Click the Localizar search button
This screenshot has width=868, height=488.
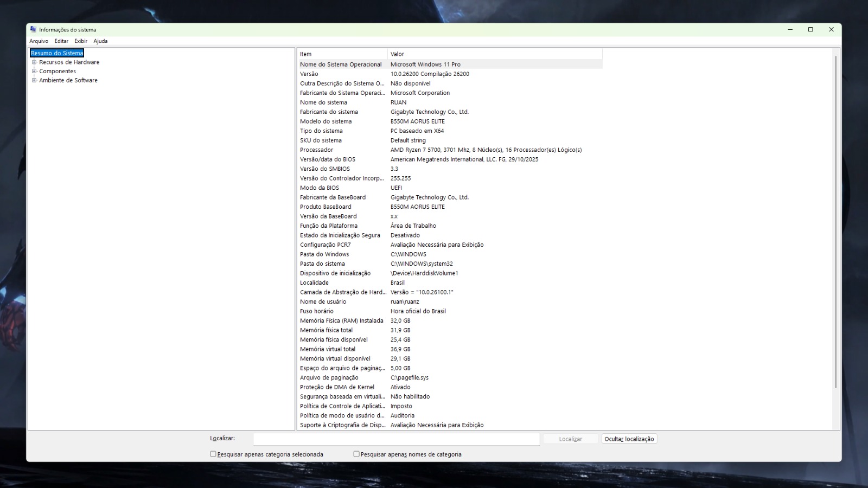(571, 439)
